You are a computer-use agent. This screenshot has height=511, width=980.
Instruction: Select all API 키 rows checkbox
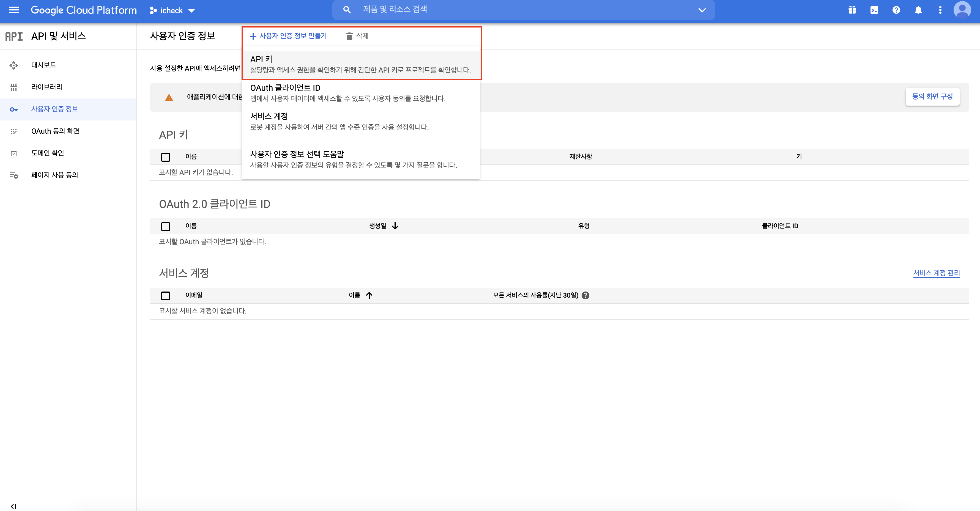tap(166, 157)
